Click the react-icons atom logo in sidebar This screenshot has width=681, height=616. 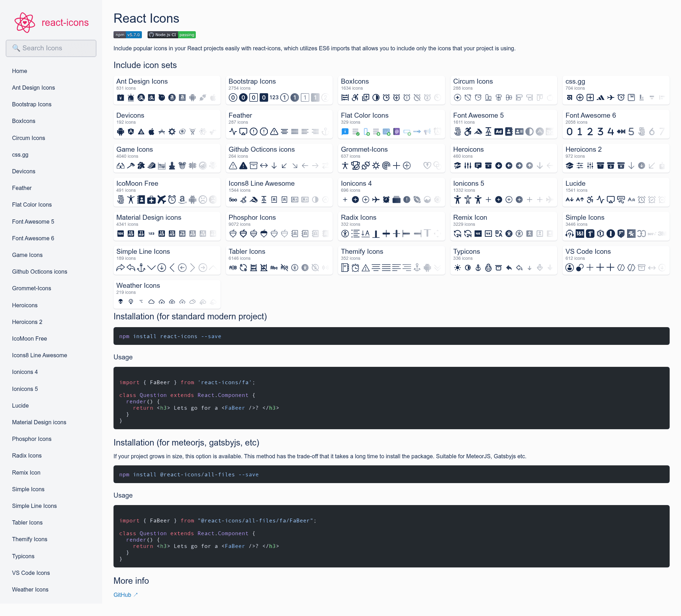25,23
